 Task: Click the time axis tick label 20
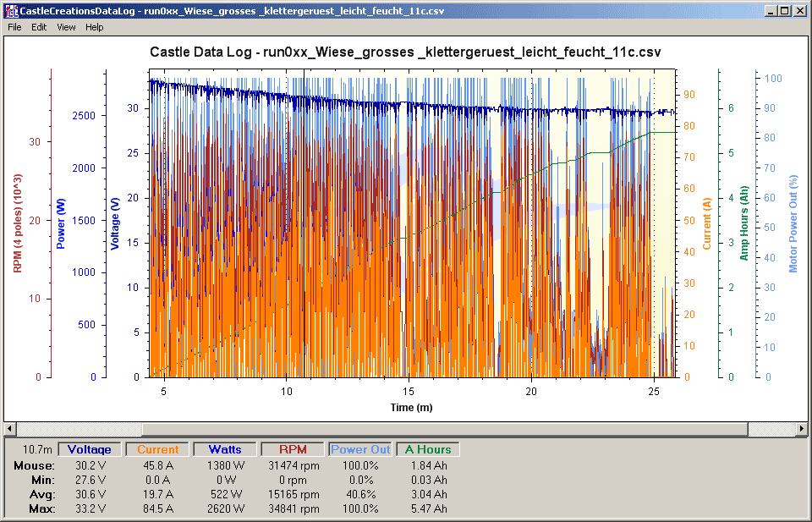click(x=531, y=392)
